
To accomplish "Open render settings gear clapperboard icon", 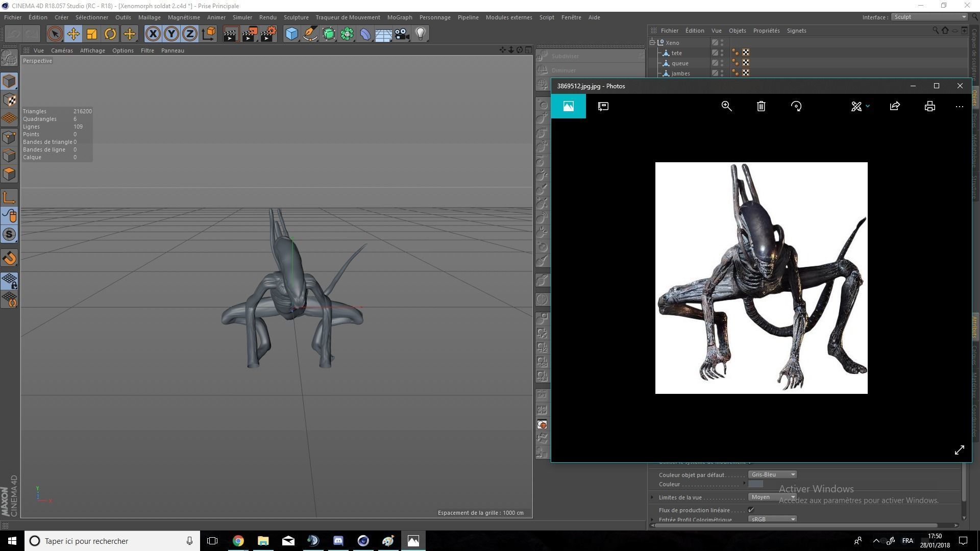I will click(268, 34).
